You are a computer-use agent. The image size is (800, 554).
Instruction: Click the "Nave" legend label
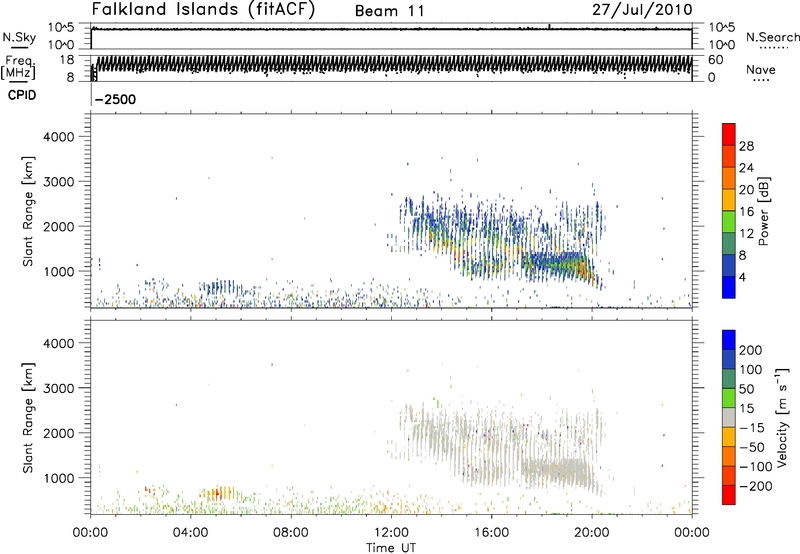pos(761,69)
